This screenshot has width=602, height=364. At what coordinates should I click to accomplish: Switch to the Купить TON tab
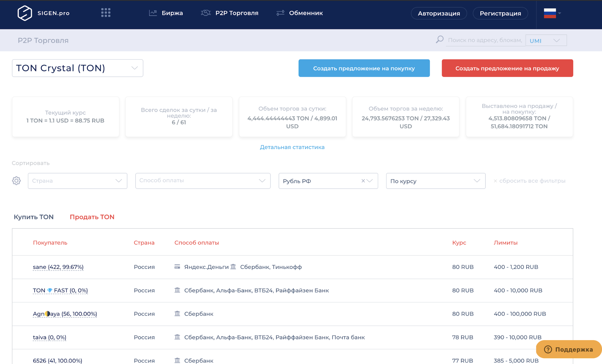coord(34,217)
